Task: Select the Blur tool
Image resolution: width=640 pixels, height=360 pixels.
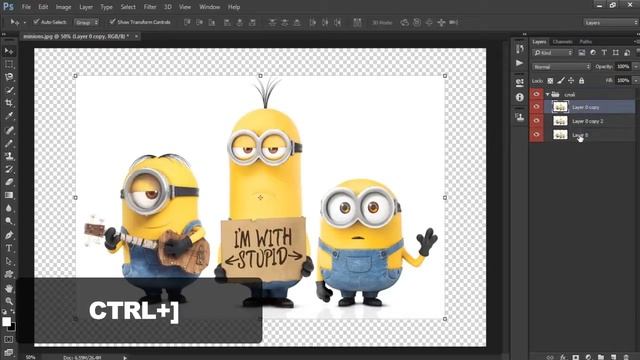Action: click(9, 208)
